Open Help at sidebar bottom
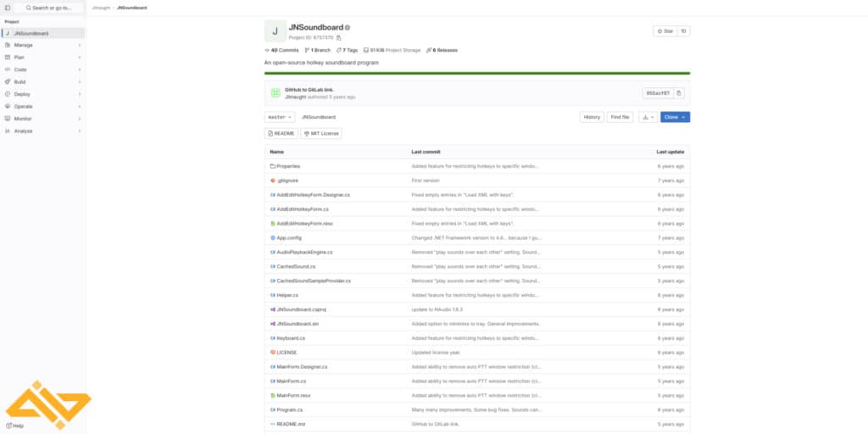The width and height of the screenshot is (868, 434). click(15, 426)
